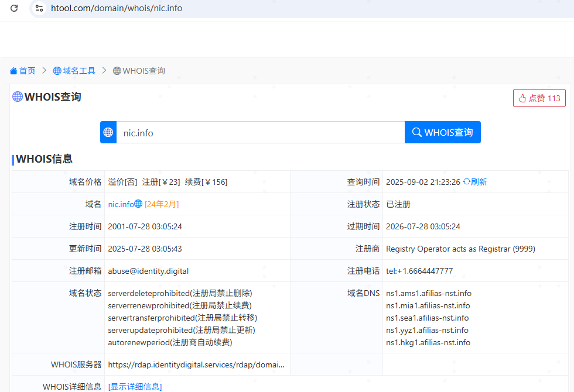This screenshot has height=392, width=574.
Task: Refresh the query with the 刷新 link
Action: pyautogui.click(x=475, y=182)
